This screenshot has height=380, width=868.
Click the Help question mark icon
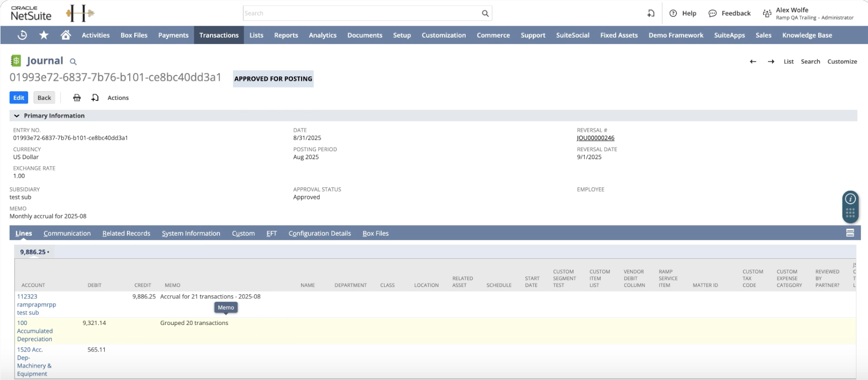673,14
